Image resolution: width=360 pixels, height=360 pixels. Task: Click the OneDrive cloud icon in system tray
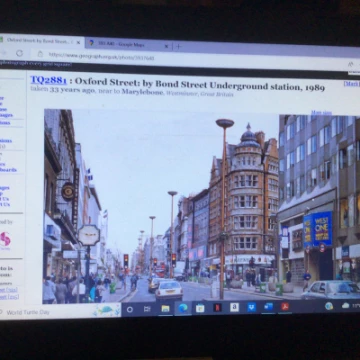click(346, 305)
